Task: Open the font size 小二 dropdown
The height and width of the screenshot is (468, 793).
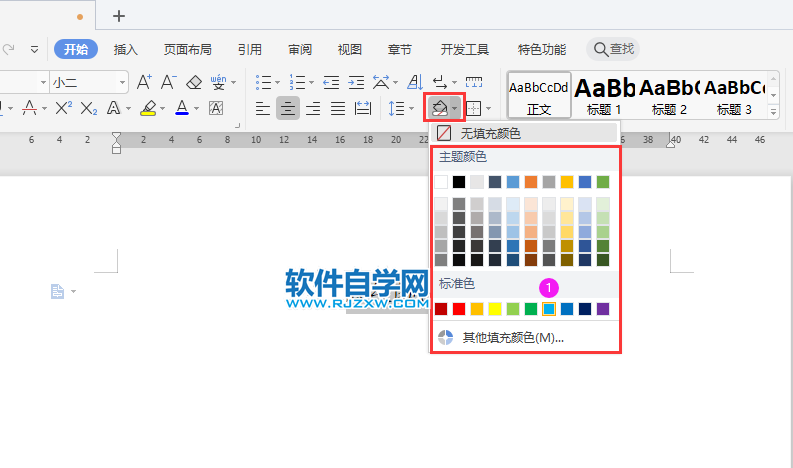Action: [122, 82]
